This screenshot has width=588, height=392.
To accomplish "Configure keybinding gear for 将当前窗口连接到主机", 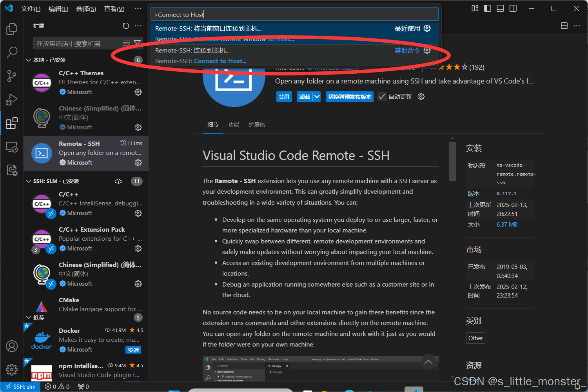I will 427,28.
